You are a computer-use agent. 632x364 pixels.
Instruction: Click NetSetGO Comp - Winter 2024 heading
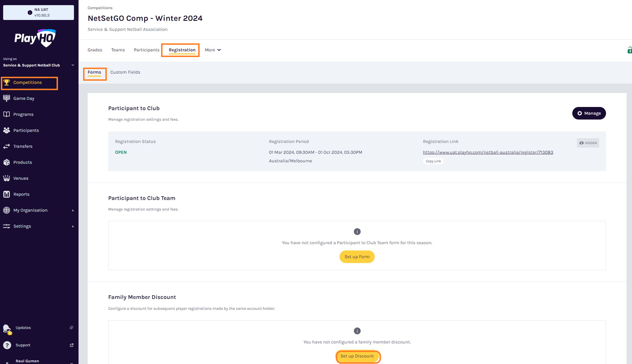tap(145, 18)
